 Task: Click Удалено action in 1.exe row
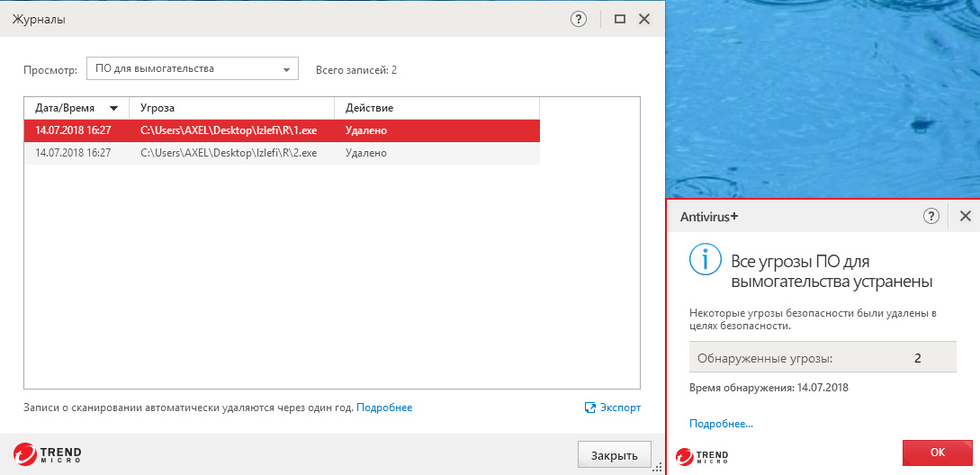pos(365,130)
